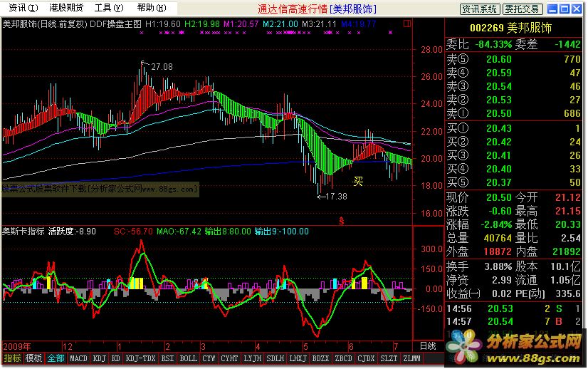Screen dimensions: 588x369
Task: Click the 今开 value 21.12
Action: (x=568, y=197)
